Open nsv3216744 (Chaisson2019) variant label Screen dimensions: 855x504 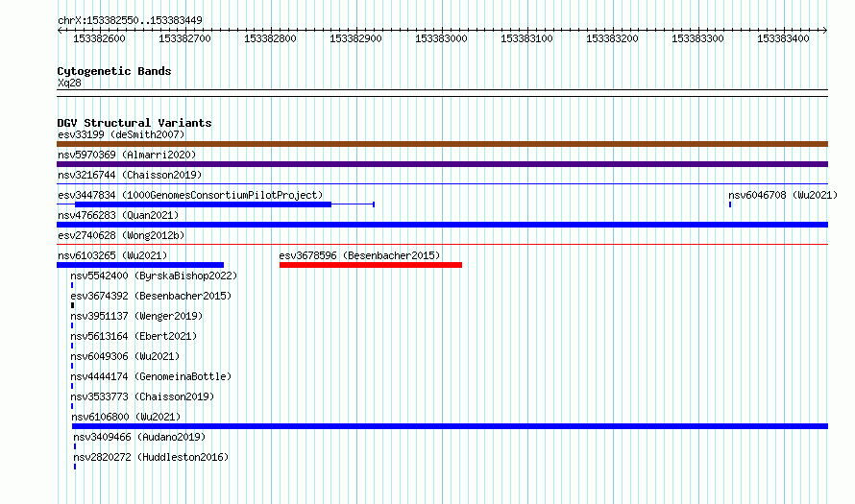(130, 175)
